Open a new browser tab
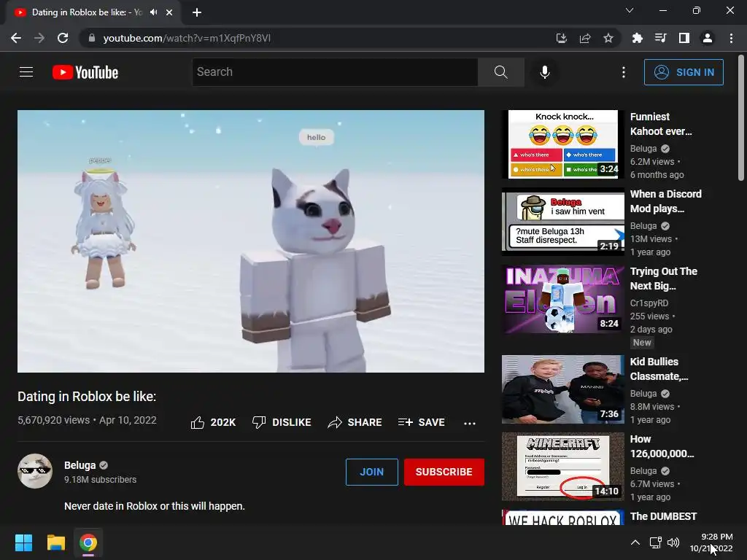The height and width of the screenshot is (560, 747). [197, 12]
